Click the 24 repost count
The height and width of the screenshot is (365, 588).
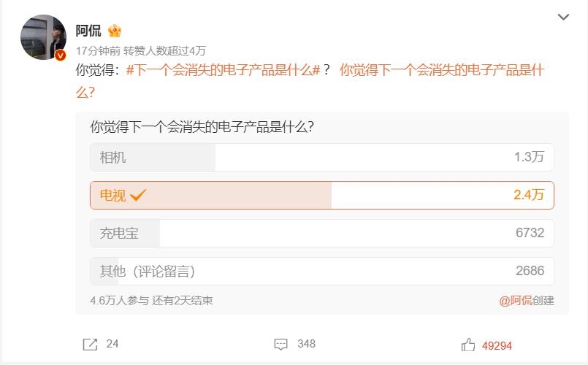click(112, 344)
